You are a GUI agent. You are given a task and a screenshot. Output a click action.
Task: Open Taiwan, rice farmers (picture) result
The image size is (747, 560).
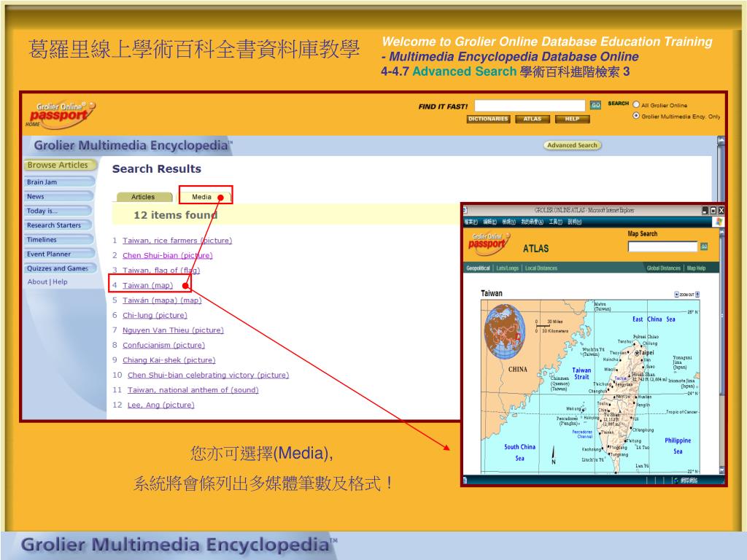[177, 241]
